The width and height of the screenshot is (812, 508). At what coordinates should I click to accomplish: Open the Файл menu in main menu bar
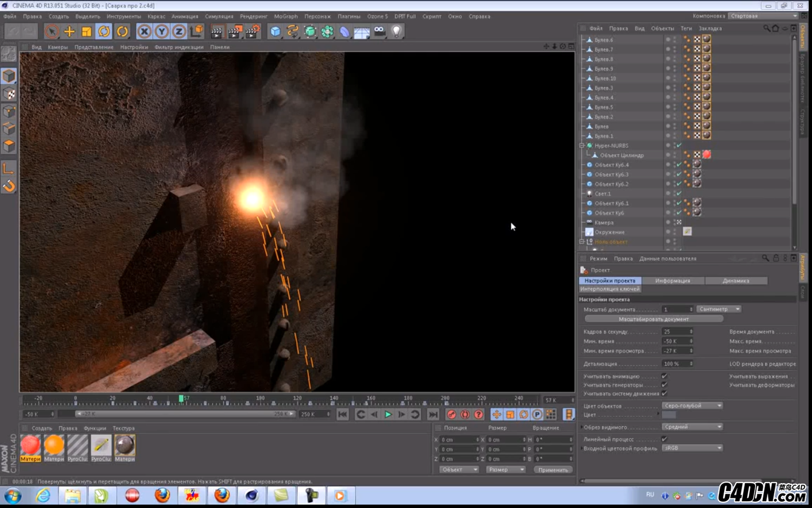(10, 16)
